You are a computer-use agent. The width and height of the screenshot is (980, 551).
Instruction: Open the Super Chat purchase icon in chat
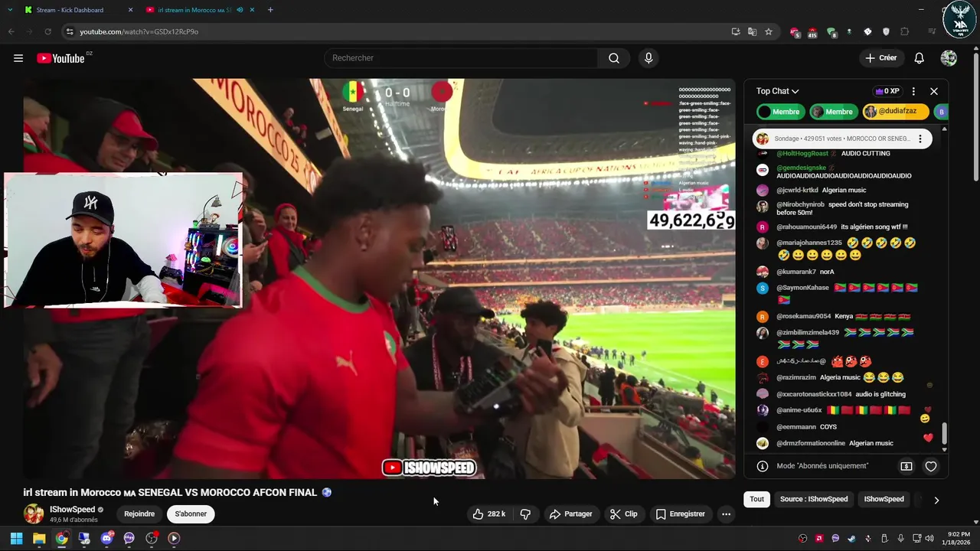[x=906, y=466]
